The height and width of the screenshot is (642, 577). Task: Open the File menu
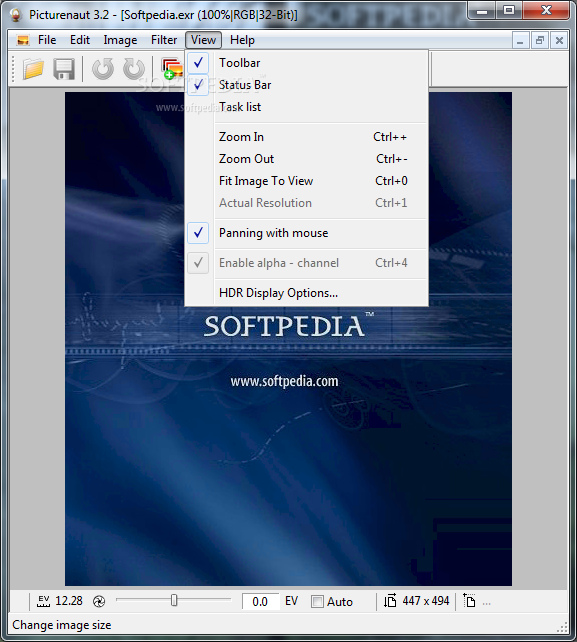(x=47, y=40)
